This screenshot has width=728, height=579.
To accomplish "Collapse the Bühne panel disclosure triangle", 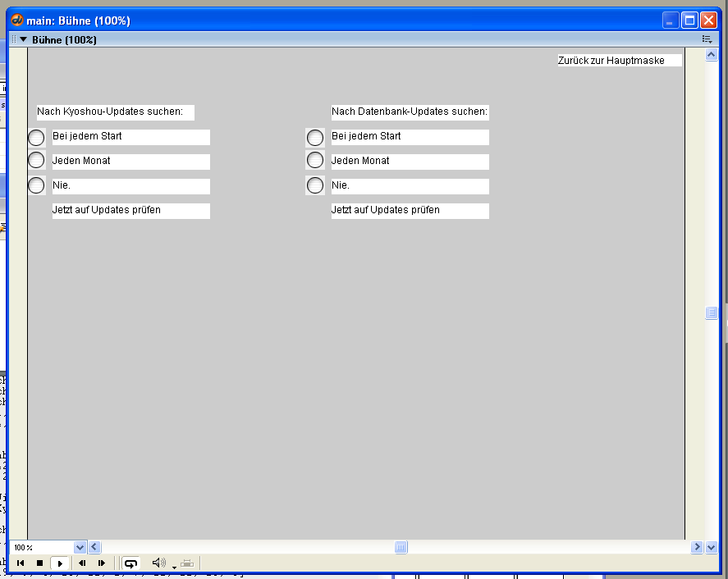I will point(24,39).
